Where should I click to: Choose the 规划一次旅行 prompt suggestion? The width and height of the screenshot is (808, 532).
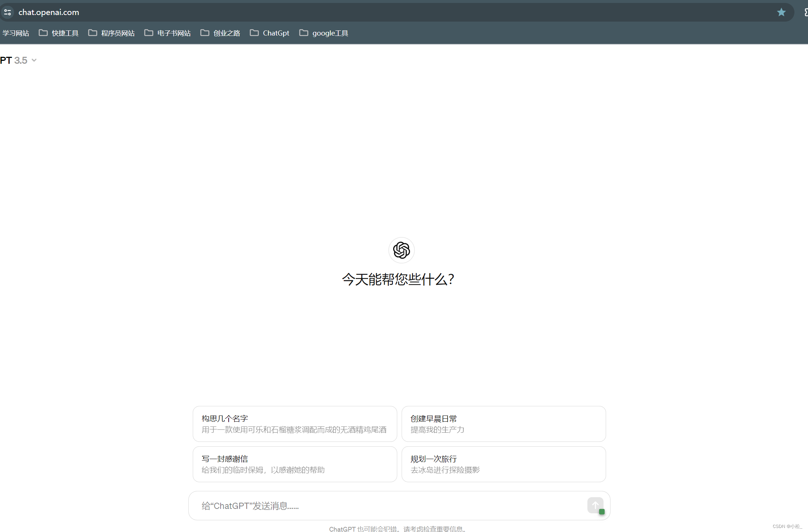point(503,464)
